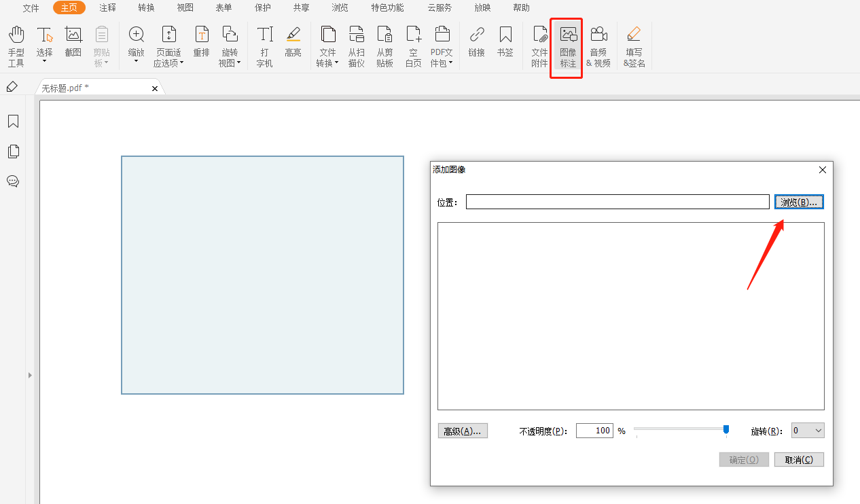Click the Screenshot (截图) tool icon
The image size is (860, 504).
point(73,41)
